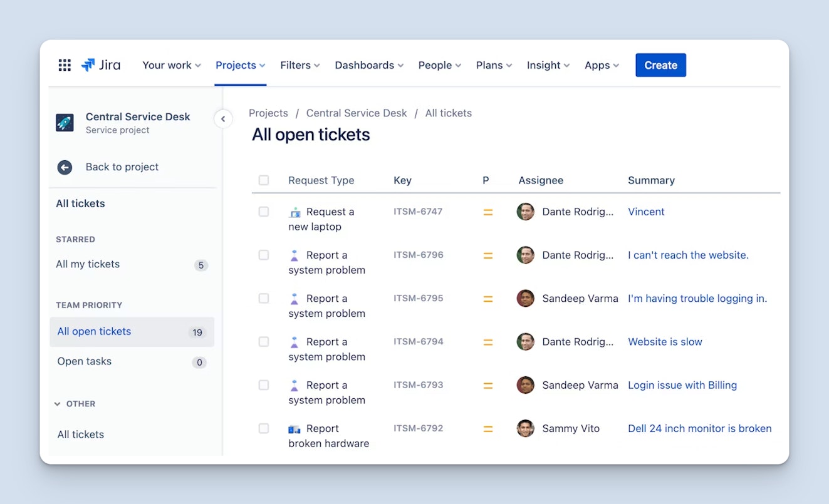Click the broken hardware icon on ITSM-6792

click(295, 429)
